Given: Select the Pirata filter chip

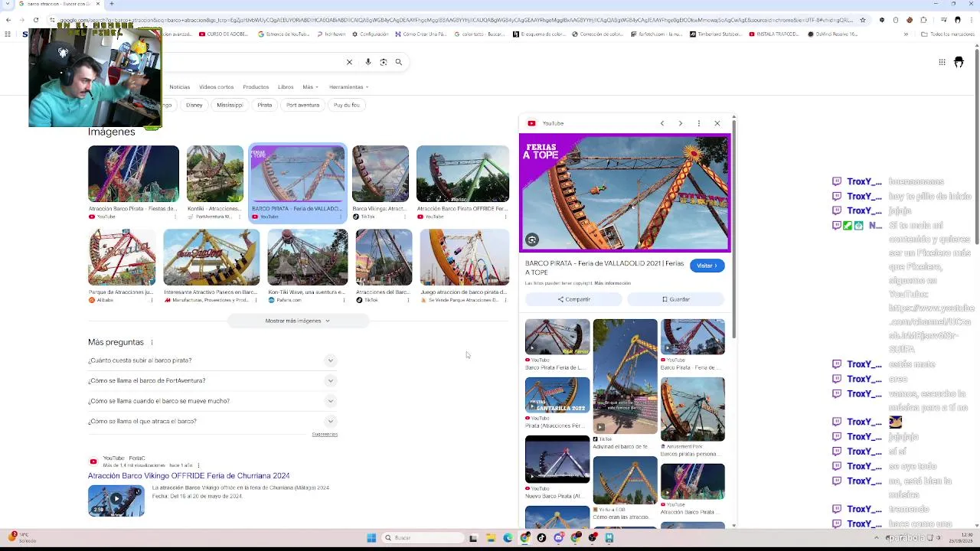Looking at the screenshot, I should pos(265,105).
